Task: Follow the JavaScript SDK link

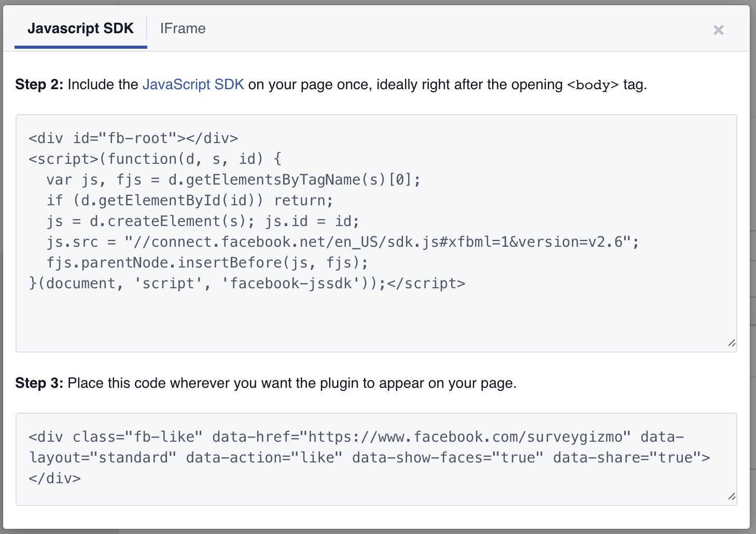Action: click(x=193, y=85)
